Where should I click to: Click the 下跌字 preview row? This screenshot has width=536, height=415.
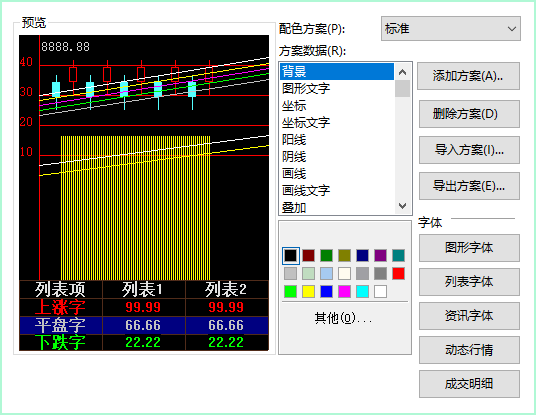click(x=144, y=343)
